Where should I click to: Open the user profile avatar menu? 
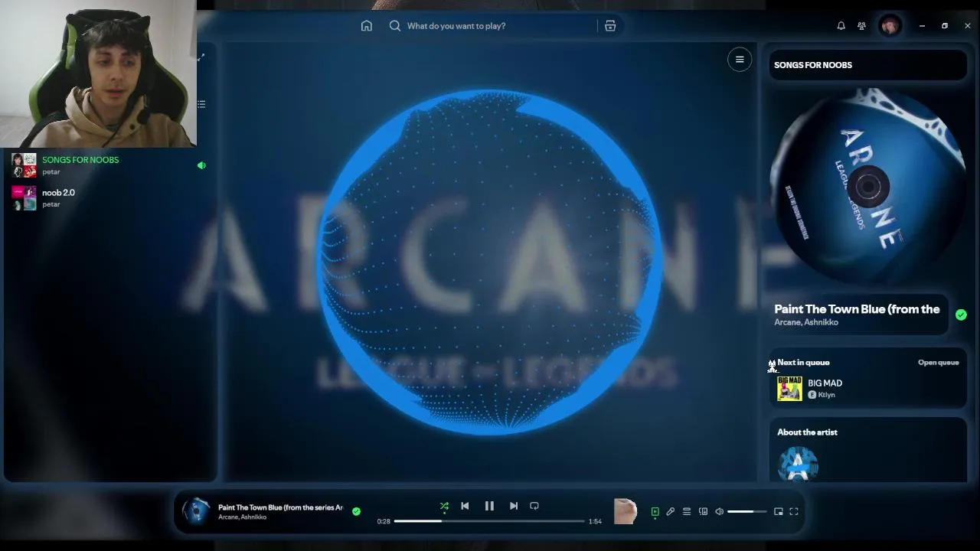click(890, 26)
